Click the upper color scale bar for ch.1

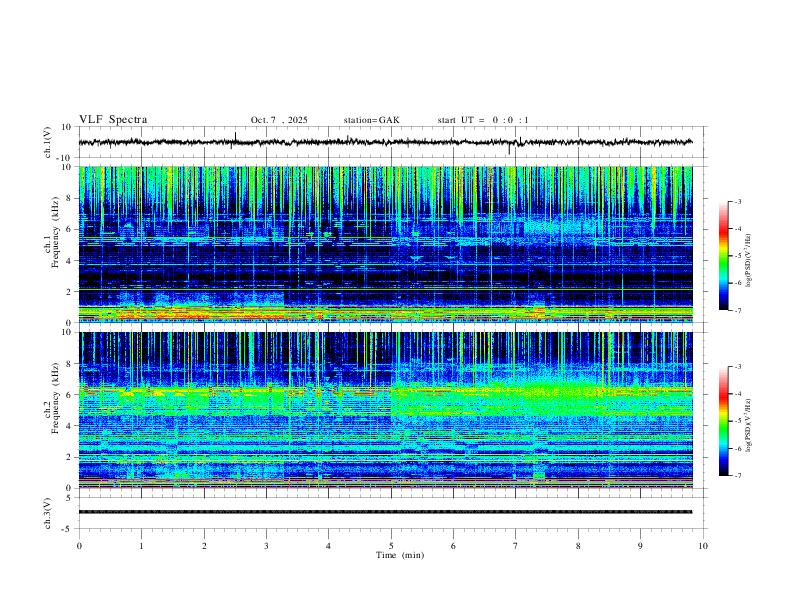[x=724, y=256]
